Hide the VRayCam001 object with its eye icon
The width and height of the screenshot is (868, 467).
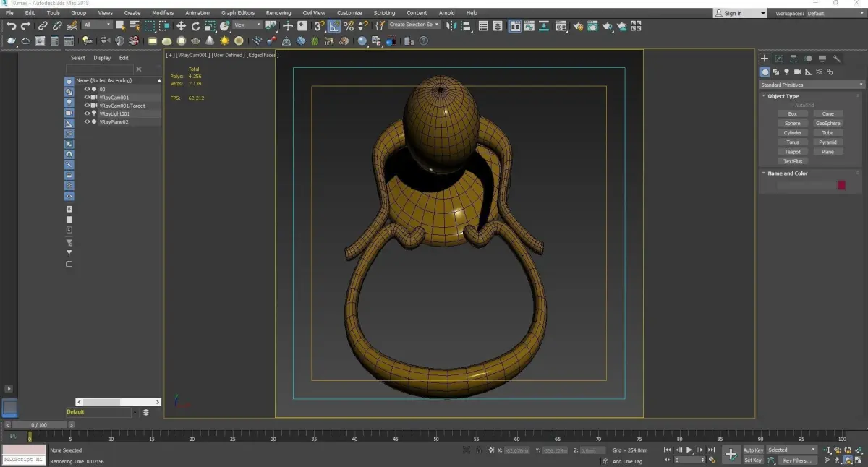87,98
